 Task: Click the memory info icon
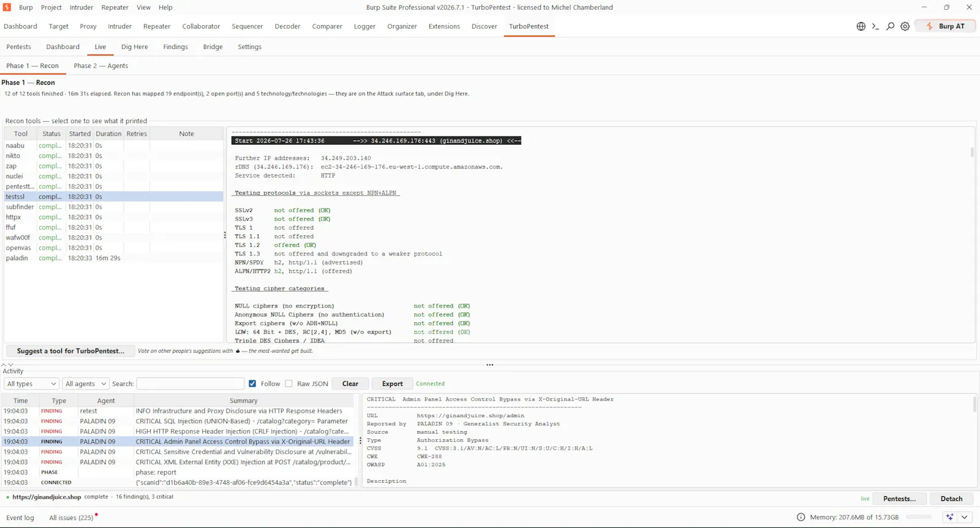pos(801,517)
